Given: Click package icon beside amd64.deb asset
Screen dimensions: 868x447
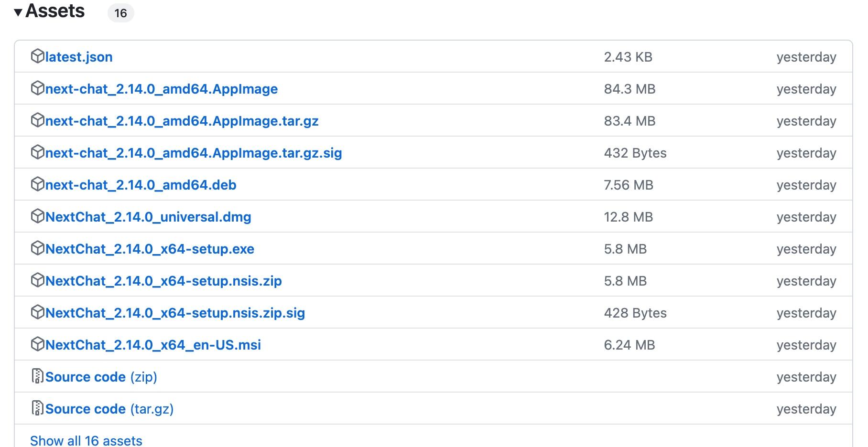Looking at the screenshot, I should tap(37, 184).
